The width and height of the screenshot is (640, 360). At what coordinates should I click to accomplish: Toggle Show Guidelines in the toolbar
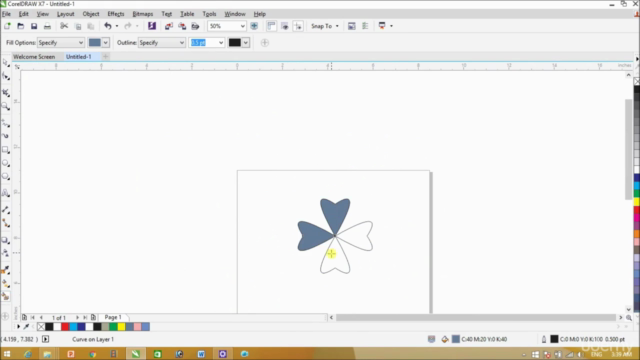(298, 26)
